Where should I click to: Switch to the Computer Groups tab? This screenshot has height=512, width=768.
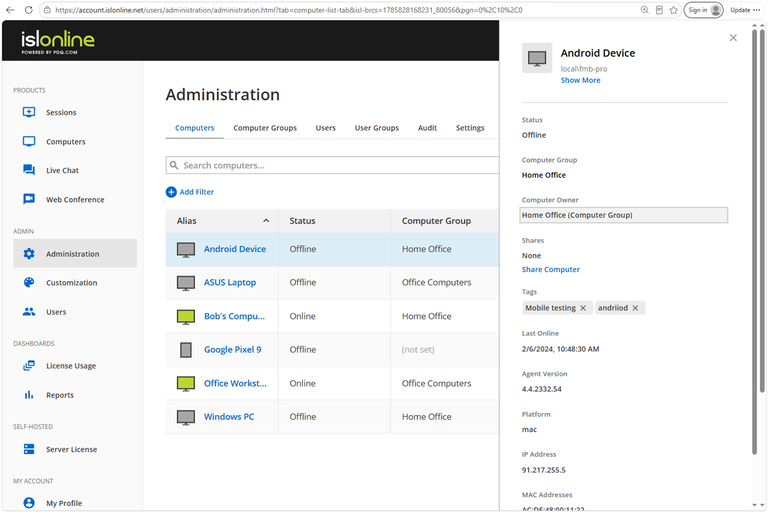[265, 128]
